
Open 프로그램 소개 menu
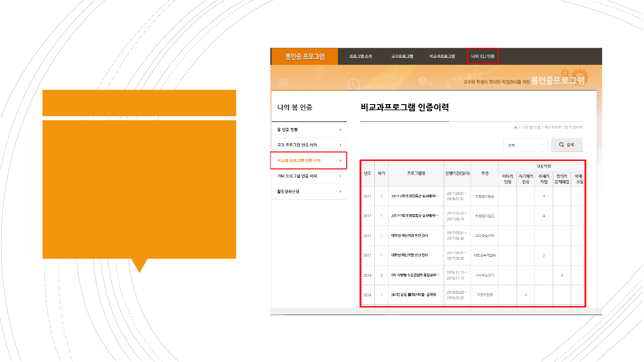[360, 56]
